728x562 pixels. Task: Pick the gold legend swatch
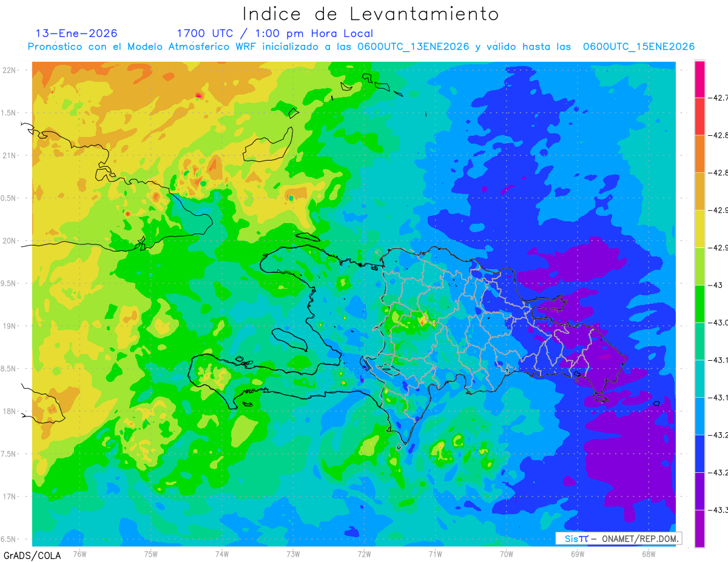coord(699,191)
